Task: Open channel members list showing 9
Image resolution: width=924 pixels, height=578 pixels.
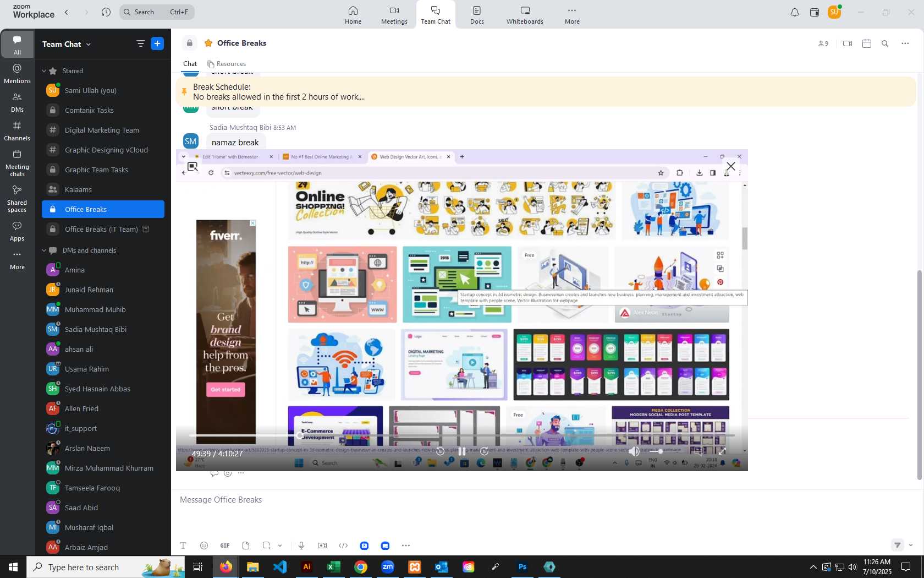Action: point(823,43)
